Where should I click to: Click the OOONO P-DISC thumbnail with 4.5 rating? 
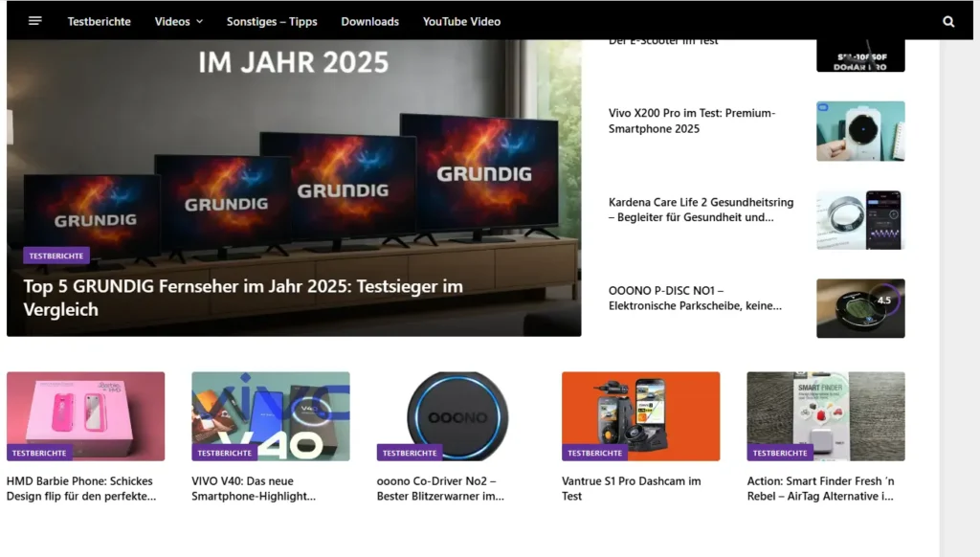[859, 308]
